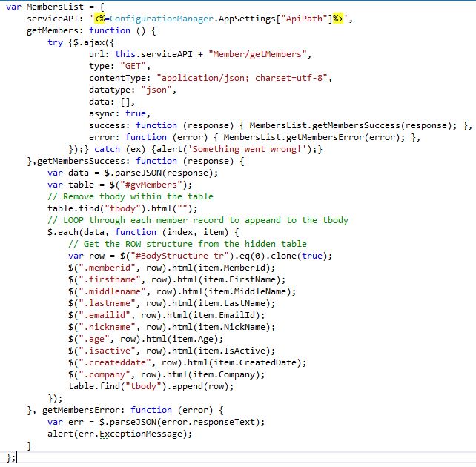Click 'error.responseText' in the err line

(x=208, y=422)
